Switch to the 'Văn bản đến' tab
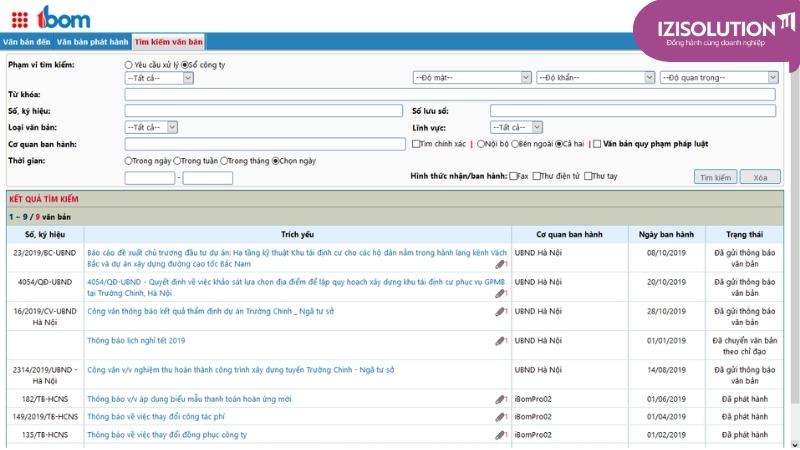This screenshot has width=800, height=450. click(26, 42)
